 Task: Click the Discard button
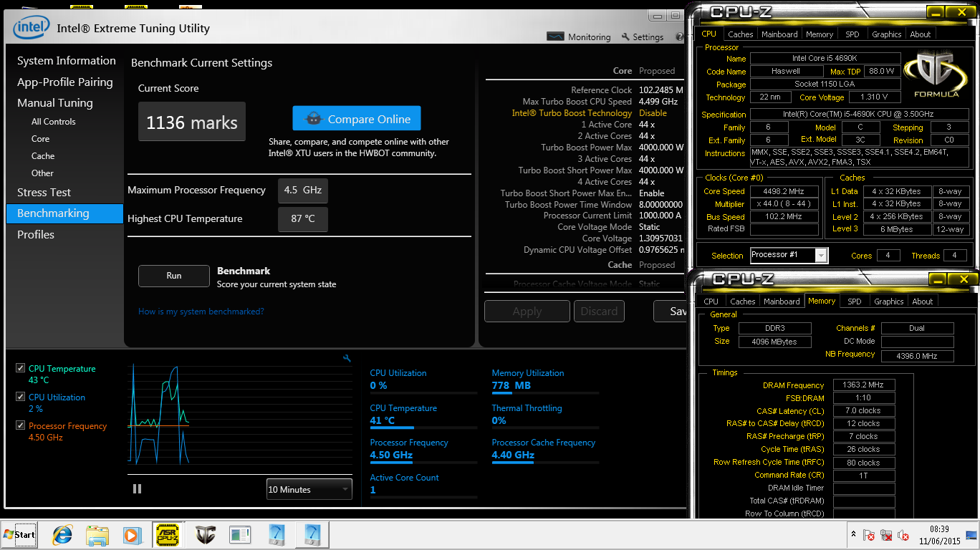pos(599,311)
